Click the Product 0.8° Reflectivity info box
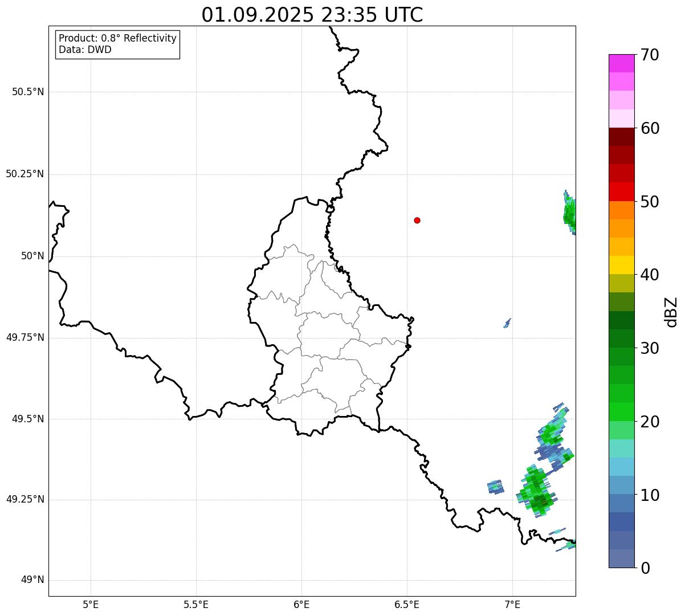 pyautogui.click(x=118, y=44)
